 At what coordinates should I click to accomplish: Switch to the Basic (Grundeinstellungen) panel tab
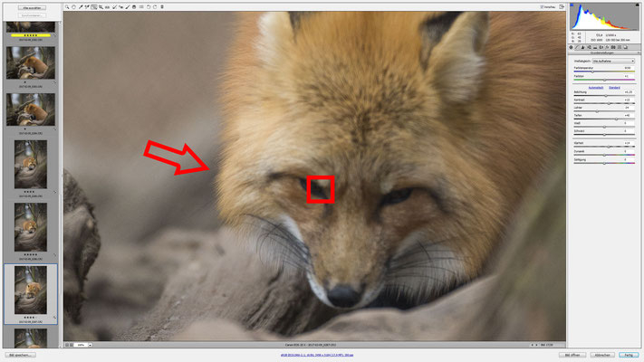click(571, 48)
